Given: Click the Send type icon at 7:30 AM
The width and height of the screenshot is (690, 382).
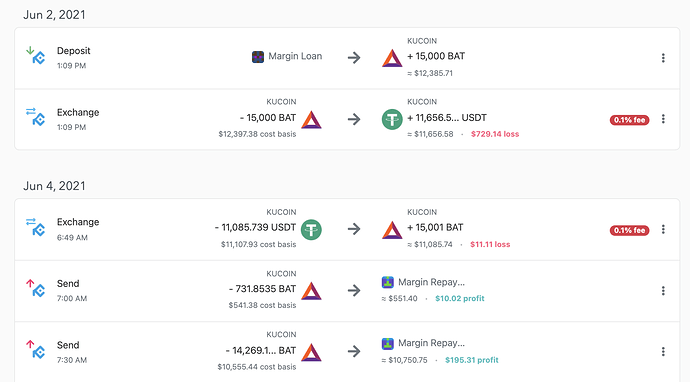Looking at the screenshot, I should 36,349.
